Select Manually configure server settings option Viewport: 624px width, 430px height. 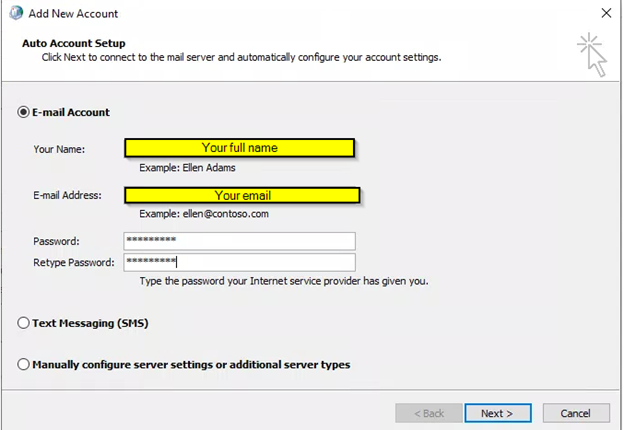coord(24,365)
